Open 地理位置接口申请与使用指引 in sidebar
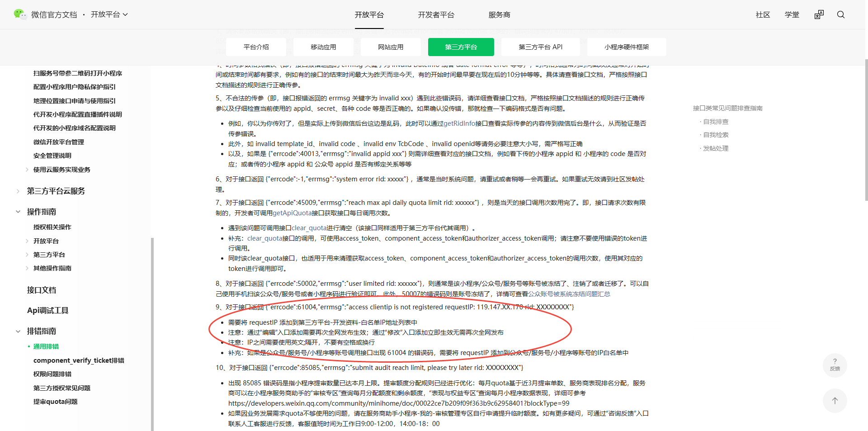 [x=75, y=101]
